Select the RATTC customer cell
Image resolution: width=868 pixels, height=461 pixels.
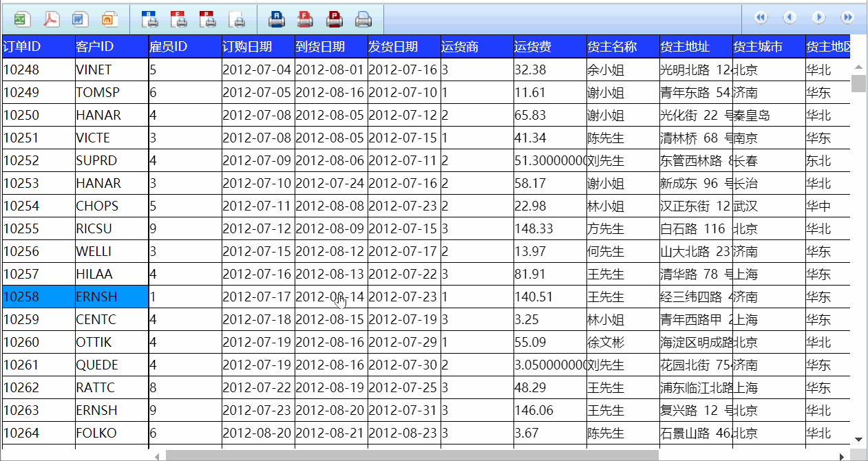click(112, 387)
